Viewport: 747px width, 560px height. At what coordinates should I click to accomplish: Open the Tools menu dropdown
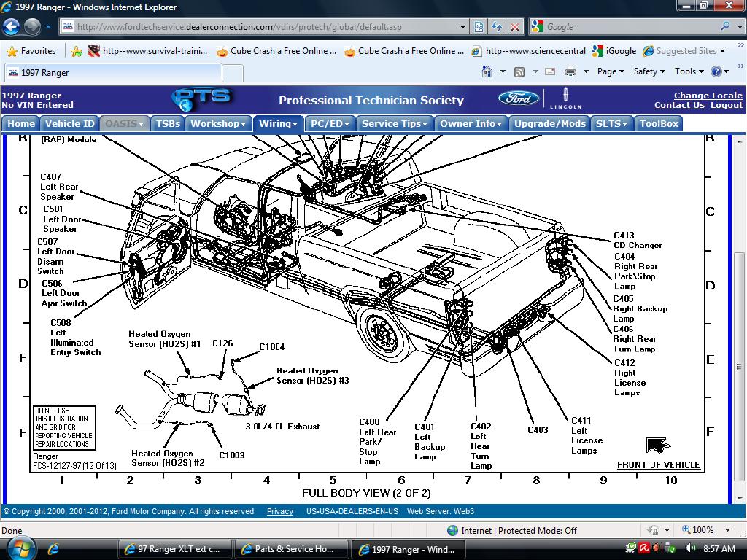(x=689, y=71)
